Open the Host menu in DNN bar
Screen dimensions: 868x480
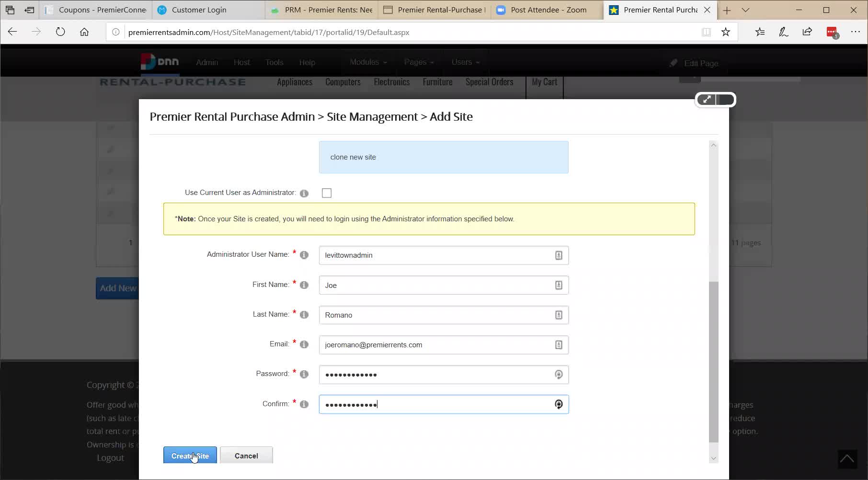[x=241, y=62]
